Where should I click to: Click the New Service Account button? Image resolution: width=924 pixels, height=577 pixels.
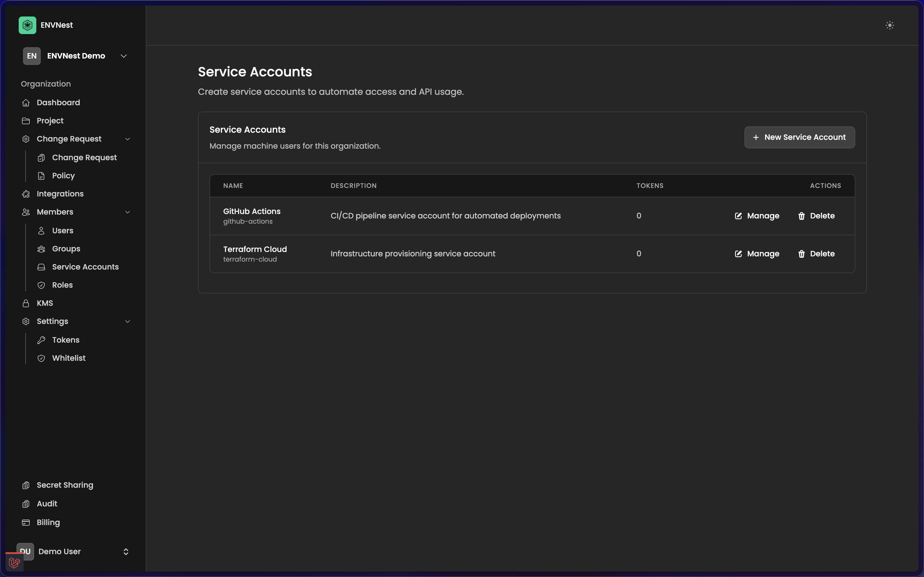(x=799, y=137)
